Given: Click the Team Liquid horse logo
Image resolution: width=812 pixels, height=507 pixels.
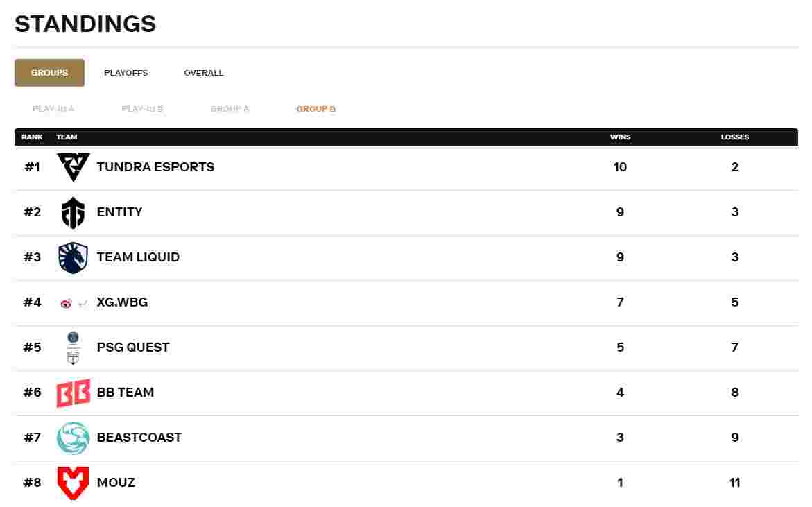Looking at the screenshot, I should click(73, 257).
